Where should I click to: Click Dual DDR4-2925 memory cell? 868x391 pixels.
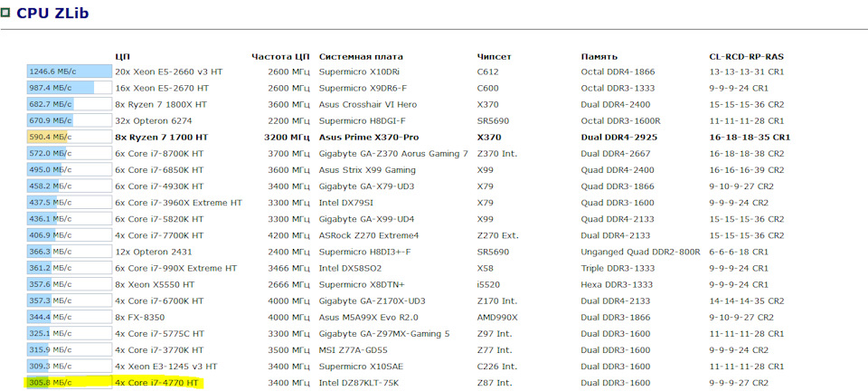point(618,137)
